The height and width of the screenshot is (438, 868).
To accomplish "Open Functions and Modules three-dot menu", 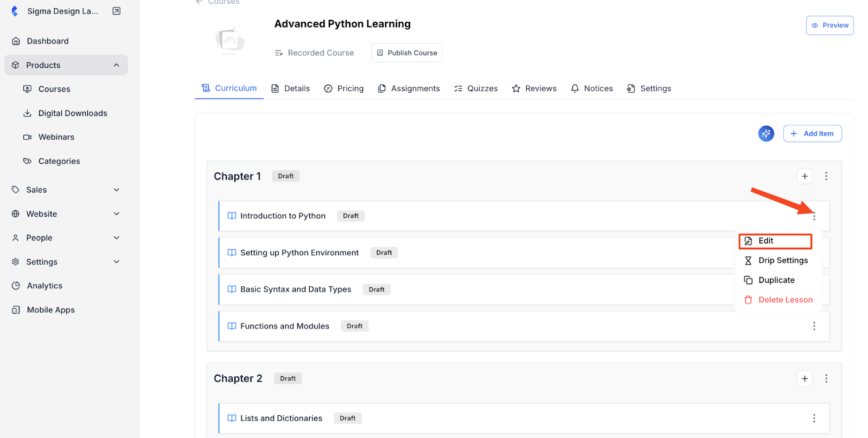I will (814, 326).
